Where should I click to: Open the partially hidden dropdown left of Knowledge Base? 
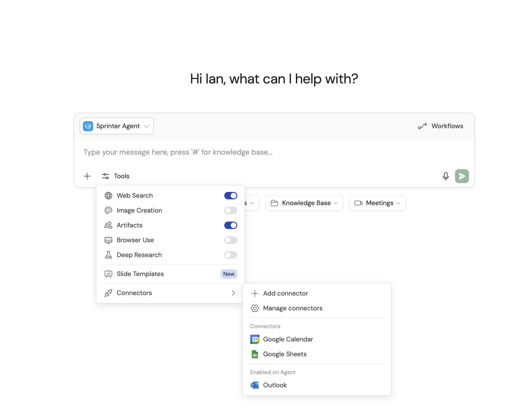pos(252,203)
